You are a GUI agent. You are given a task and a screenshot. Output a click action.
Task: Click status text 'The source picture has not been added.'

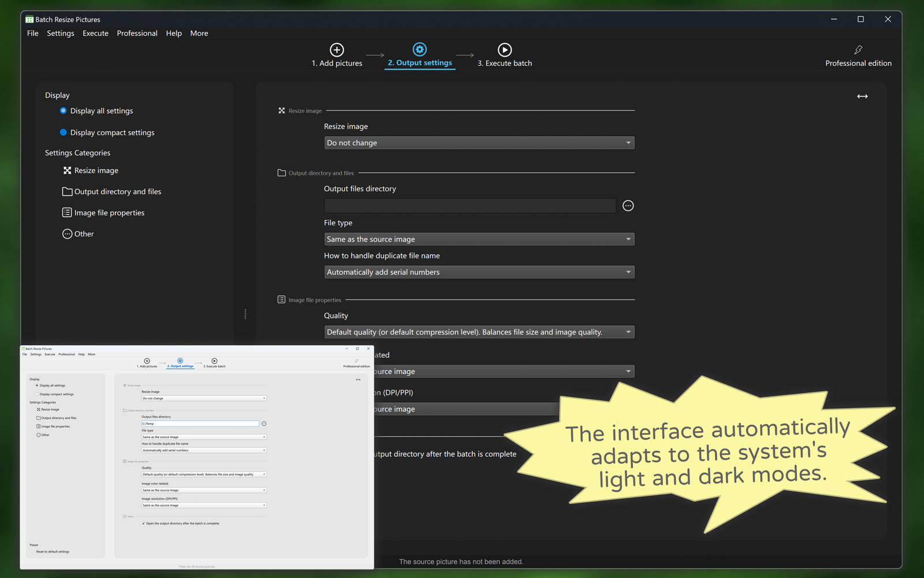coord(461,562)
